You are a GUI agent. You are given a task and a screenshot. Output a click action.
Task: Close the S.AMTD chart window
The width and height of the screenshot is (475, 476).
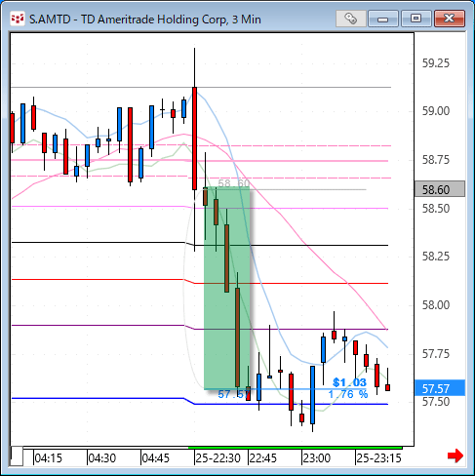(450, 19)
